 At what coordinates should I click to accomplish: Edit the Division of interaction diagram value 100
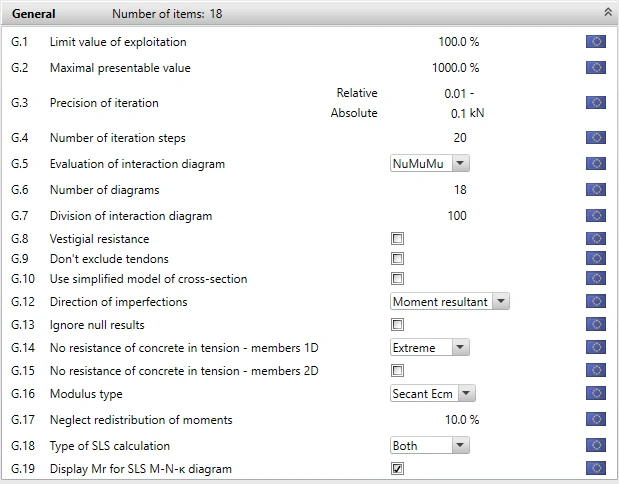tap(457, 216)
